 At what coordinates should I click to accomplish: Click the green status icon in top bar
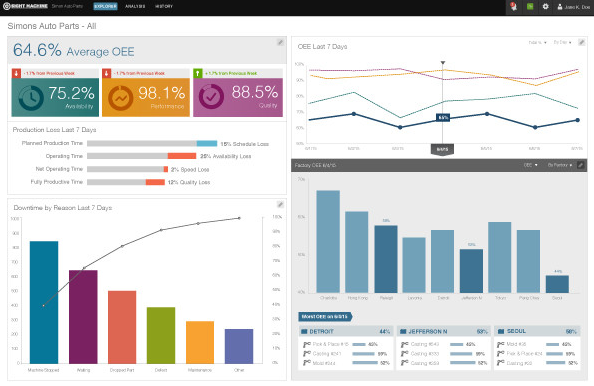pyautogui.click(x=530, y=6)
